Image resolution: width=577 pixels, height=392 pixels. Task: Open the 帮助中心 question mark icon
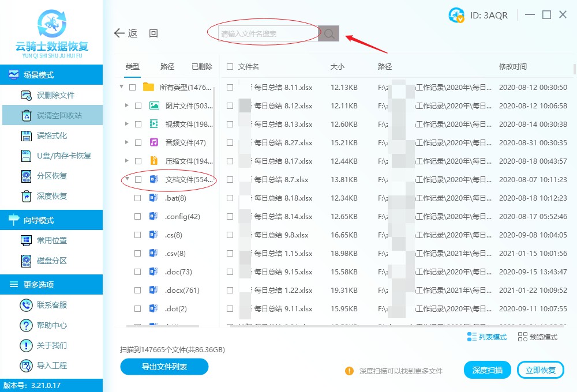[x=26, y=325]
